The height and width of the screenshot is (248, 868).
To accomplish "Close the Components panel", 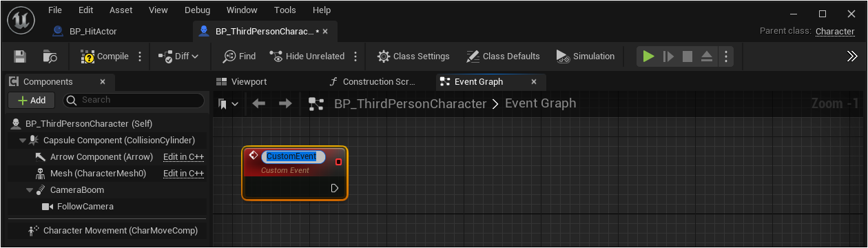I will point(103,81).
